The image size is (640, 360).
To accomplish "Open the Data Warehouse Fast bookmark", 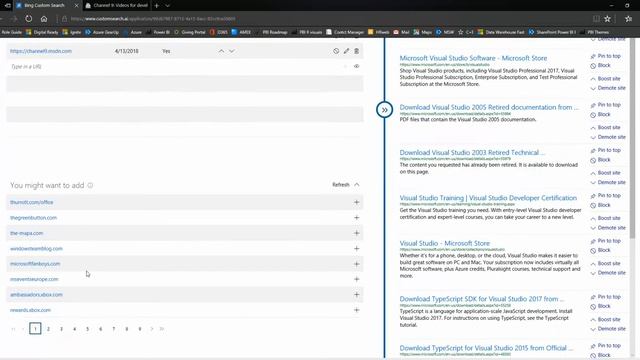I will point(501,32).
